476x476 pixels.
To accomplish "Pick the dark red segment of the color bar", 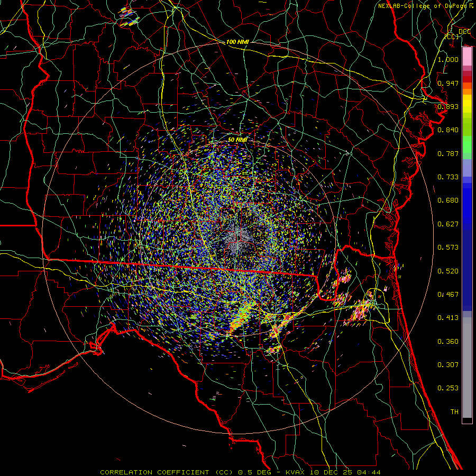I will click(x=467, y=79).
